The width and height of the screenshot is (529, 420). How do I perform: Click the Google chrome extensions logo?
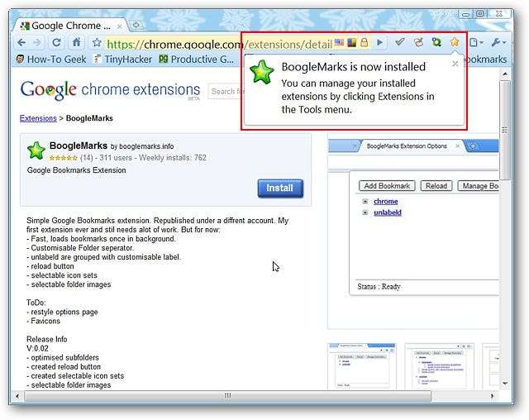click(x=110, y=90)
